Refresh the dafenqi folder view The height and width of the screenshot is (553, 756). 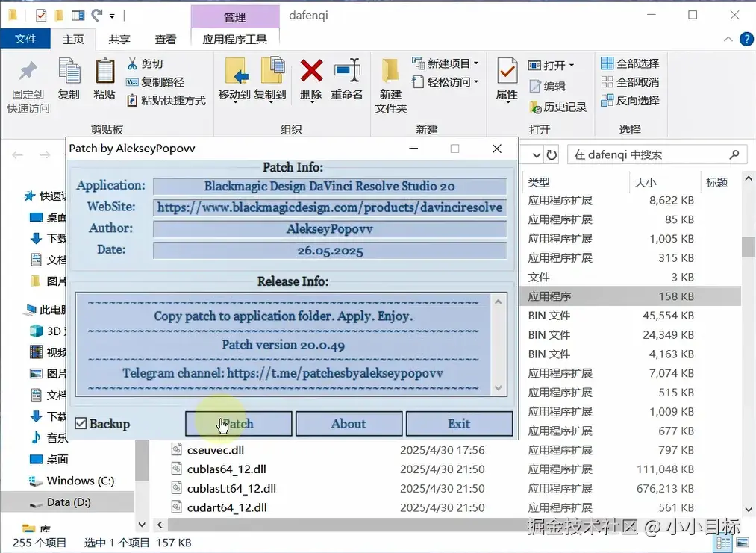(552, 154)
